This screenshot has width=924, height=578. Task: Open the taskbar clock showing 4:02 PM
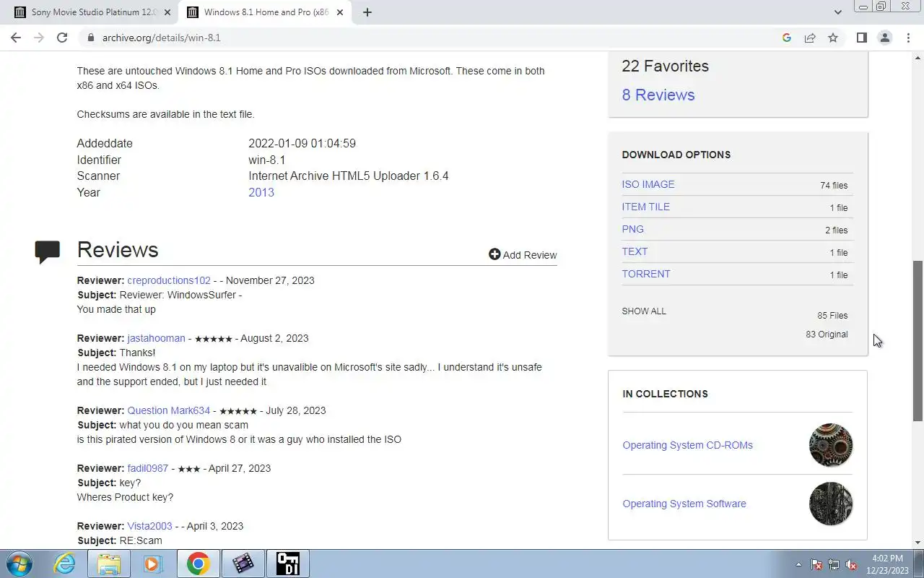click(887, 564)
